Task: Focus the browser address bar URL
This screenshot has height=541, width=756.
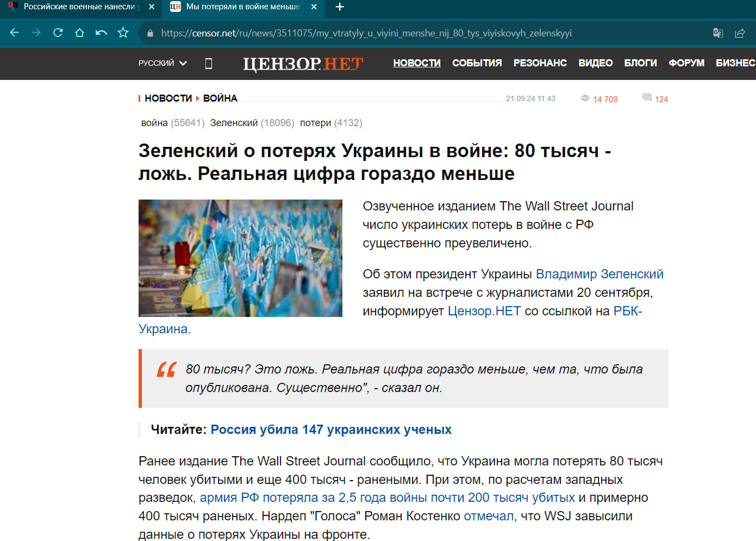Action: [366, 33]
